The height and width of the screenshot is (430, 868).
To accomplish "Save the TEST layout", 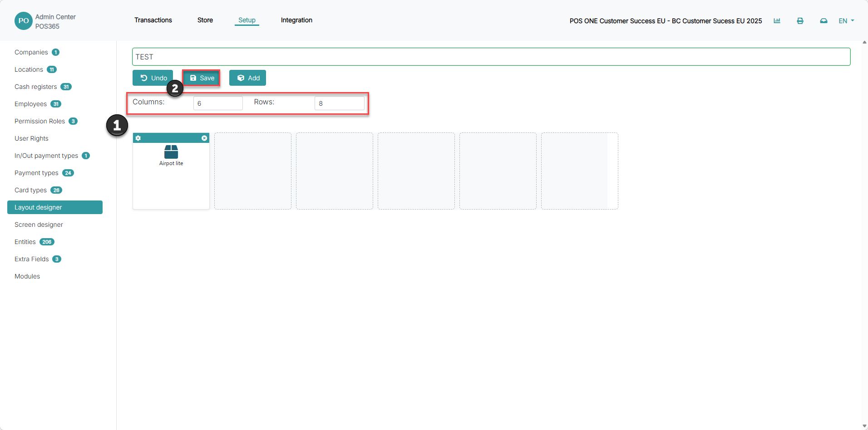I will [202, 78].
